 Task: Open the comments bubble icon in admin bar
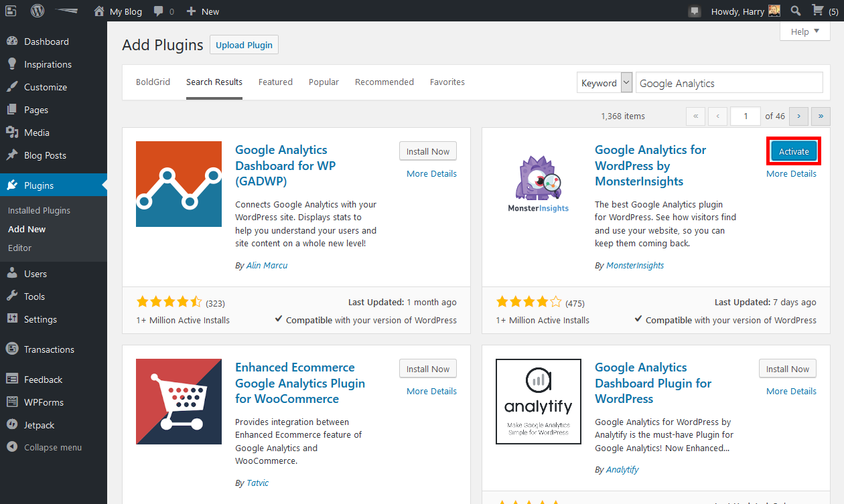(158, 11)
